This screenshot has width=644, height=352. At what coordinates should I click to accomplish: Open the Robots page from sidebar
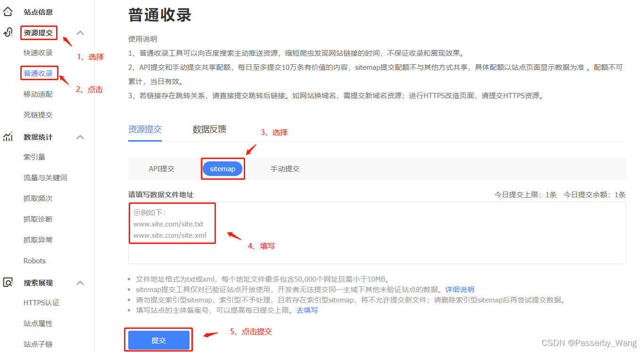coord(33,260)
